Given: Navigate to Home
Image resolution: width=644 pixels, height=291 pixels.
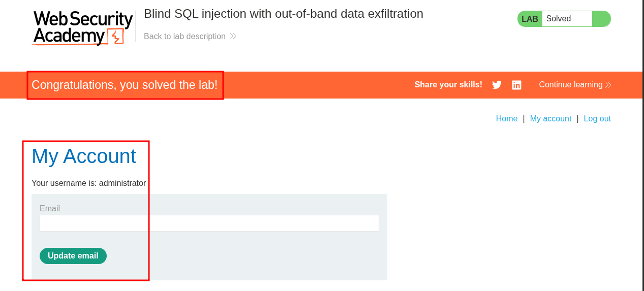Looking at the screenshot, I should point(506,118).
